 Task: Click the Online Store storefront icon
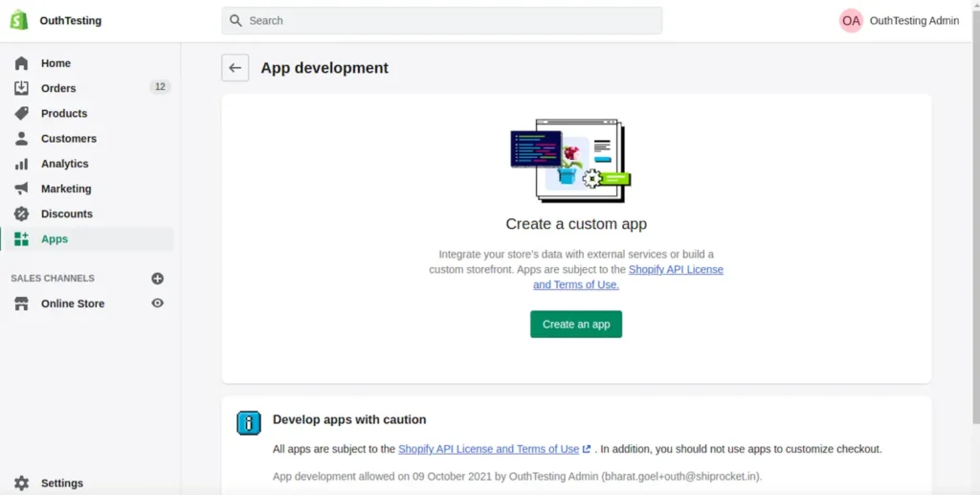[x=21, y=304]
